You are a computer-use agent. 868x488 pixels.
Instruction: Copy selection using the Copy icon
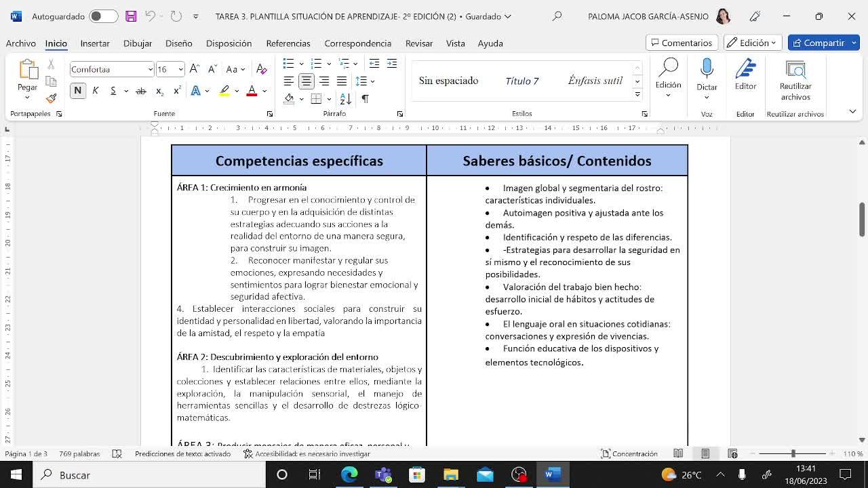click(51, 81)
